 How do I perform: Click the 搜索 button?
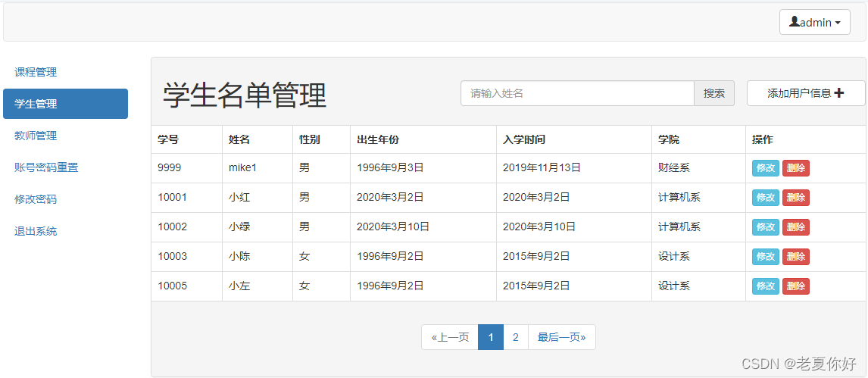coord(714,93)
